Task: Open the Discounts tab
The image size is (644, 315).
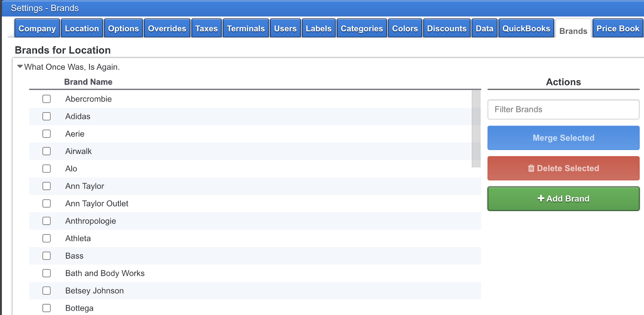Action: pos(447,28)
